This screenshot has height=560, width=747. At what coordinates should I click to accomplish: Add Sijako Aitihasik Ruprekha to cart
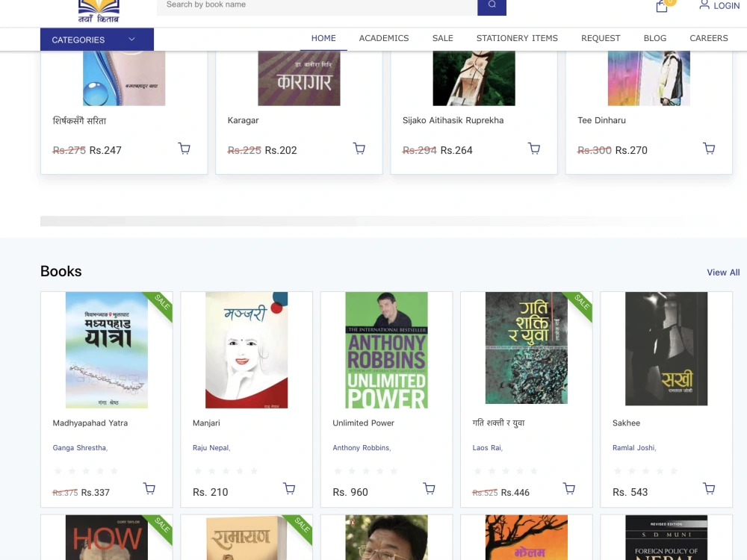coord(534,149)
